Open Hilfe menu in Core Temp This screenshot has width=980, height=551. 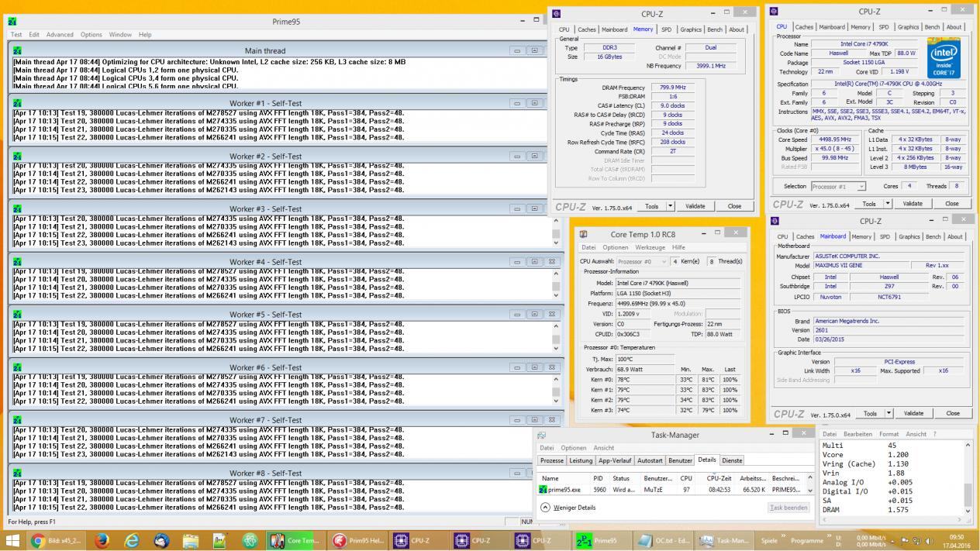pyautogui.click(x=678, y=247)
